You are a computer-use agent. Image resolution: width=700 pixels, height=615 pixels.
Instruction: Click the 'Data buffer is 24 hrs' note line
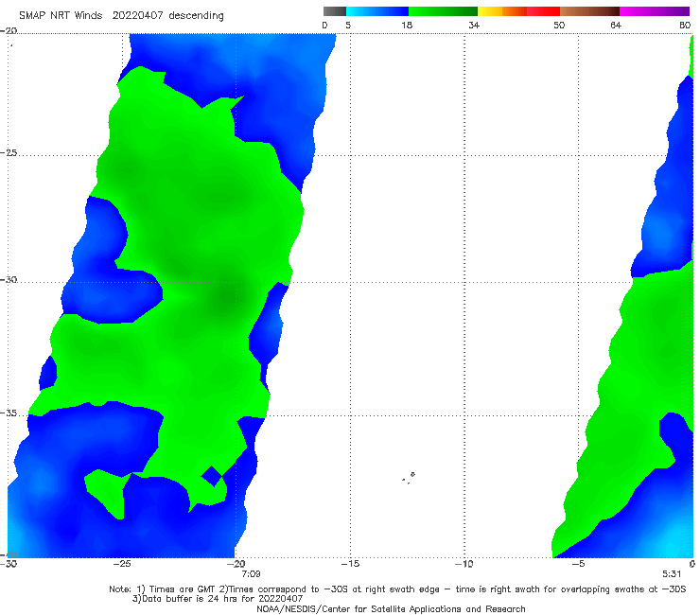[x=218, y=599]
